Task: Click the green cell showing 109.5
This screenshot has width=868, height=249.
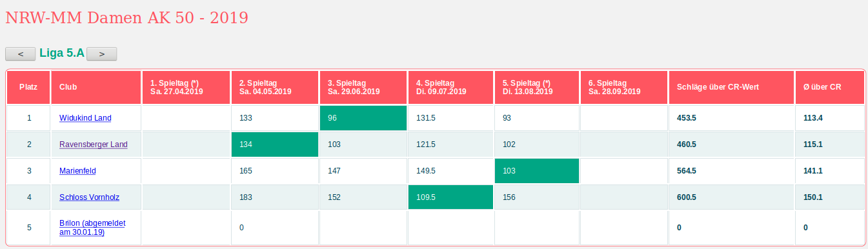Action: pos(451,197)
